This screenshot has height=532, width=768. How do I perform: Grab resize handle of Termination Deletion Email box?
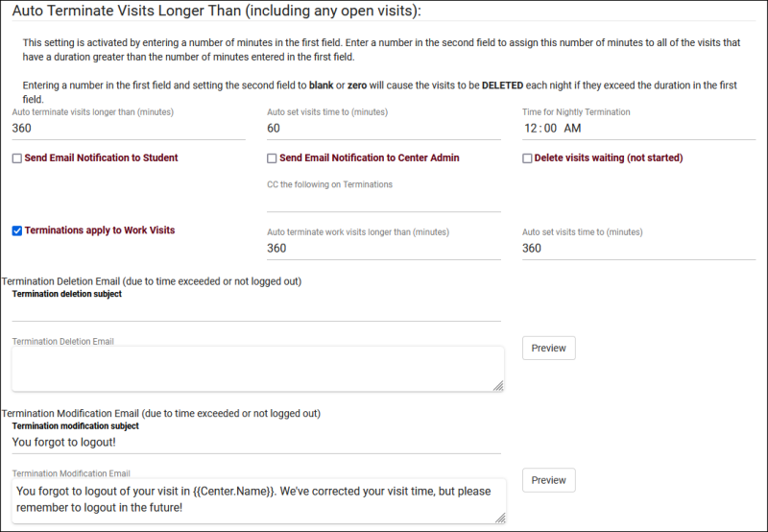[x=498, y=386]
